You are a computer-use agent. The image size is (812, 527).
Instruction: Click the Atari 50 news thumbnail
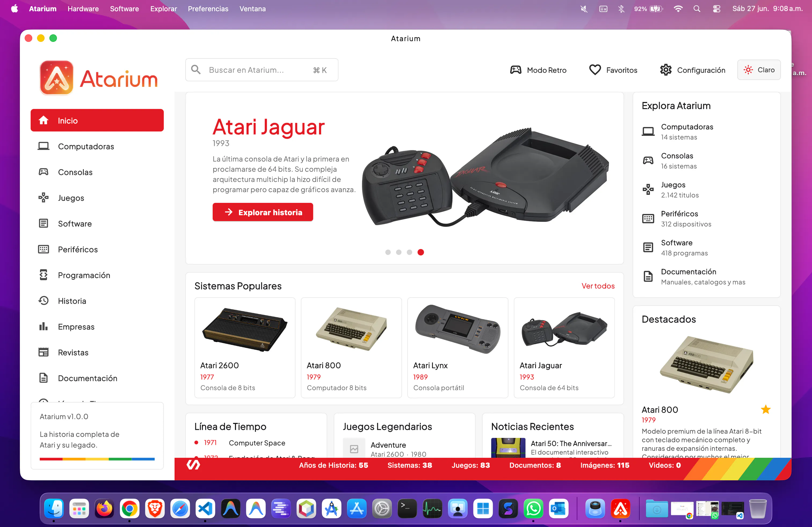pos(508,448)
